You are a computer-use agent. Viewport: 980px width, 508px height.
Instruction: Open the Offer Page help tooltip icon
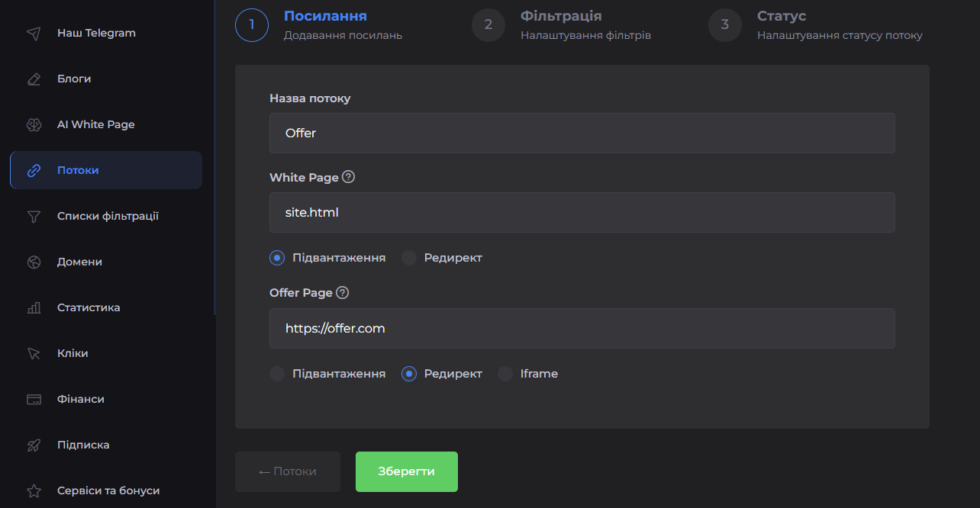(343, 292)
